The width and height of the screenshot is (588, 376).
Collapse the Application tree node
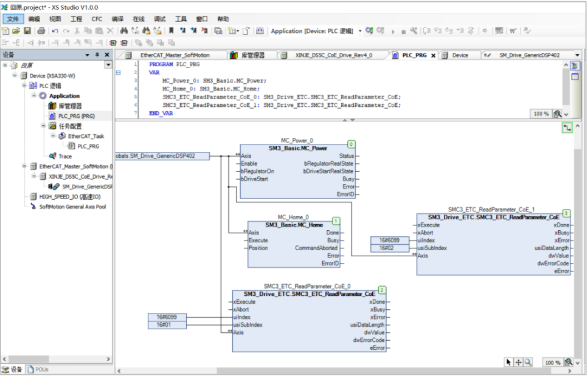click(34, 95)
